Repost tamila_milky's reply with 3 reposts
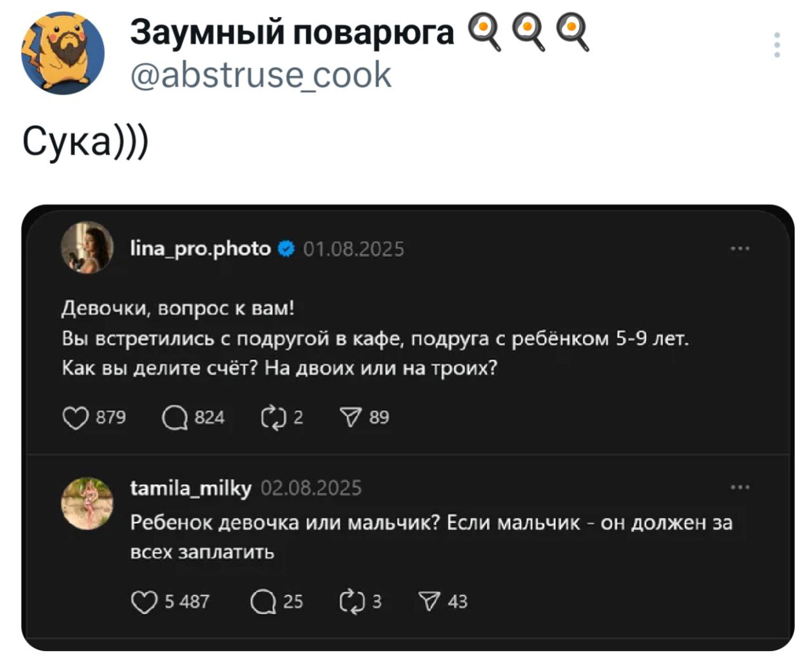 [351, 602]
